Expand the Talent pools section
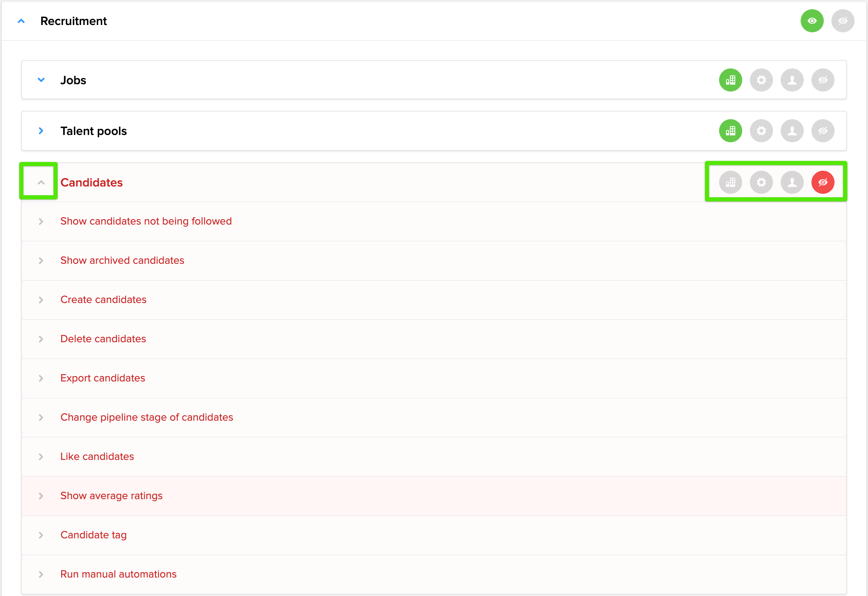This screenshot has width=868, height=596. pyautogui.click(x=41, y=131)
